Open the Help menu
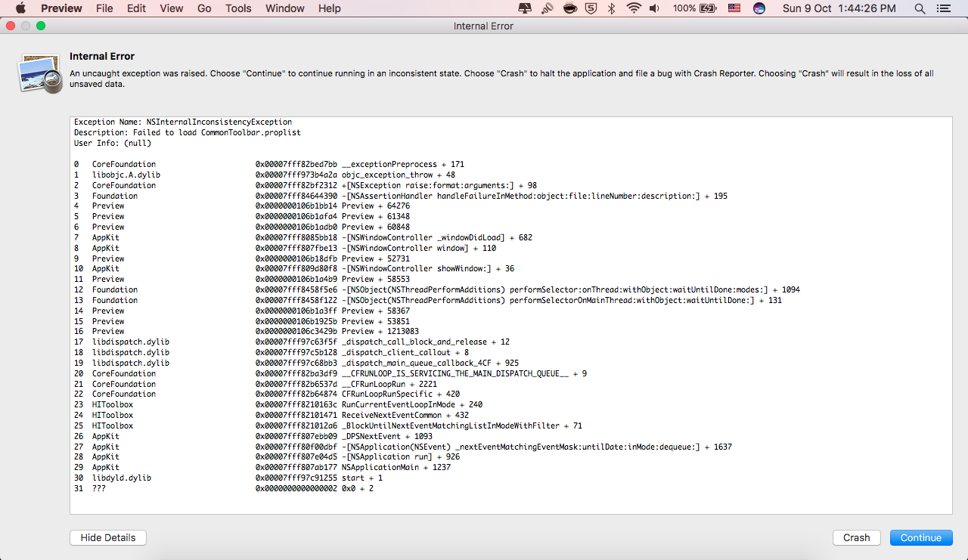The width and height of the screenshot is (968, 560). pos(330,8)
